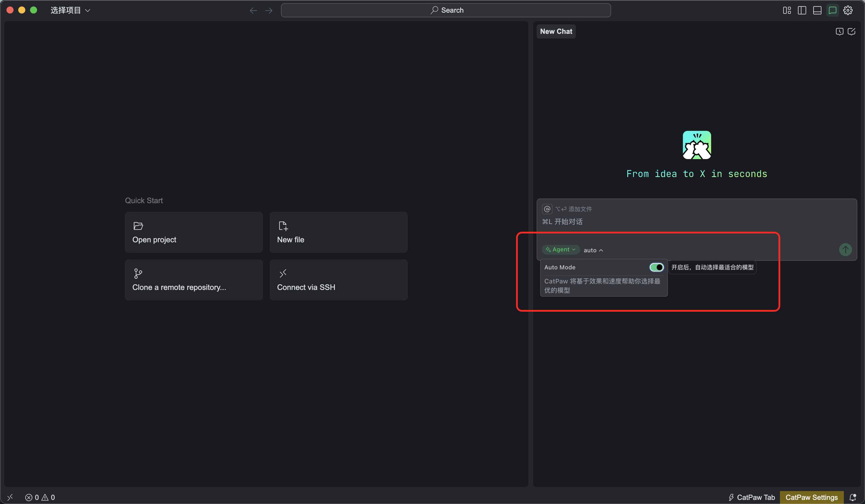Start a new chat with compose icon
The width and height of the screenshot is (865, 504).
tap(851, 31)
